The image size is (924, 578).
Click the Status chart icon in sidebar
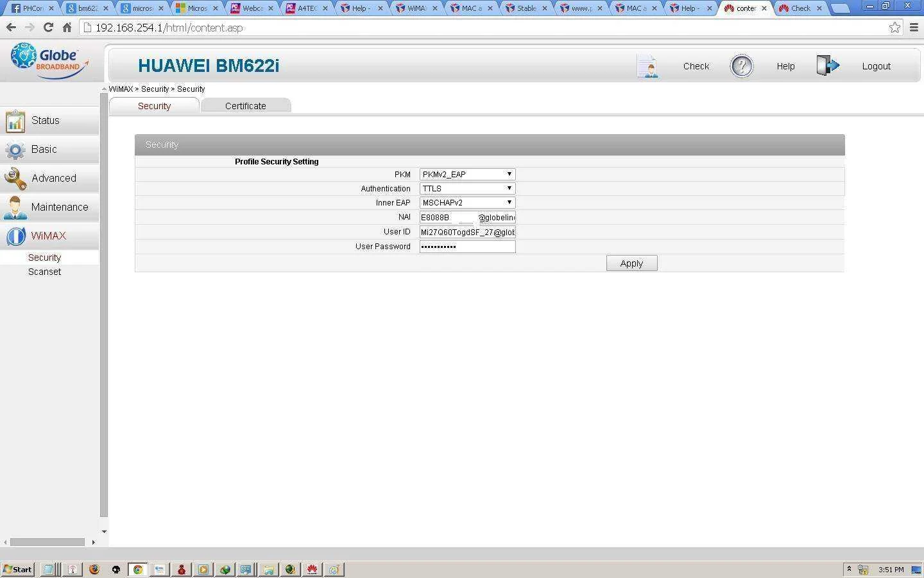(15, 121)
